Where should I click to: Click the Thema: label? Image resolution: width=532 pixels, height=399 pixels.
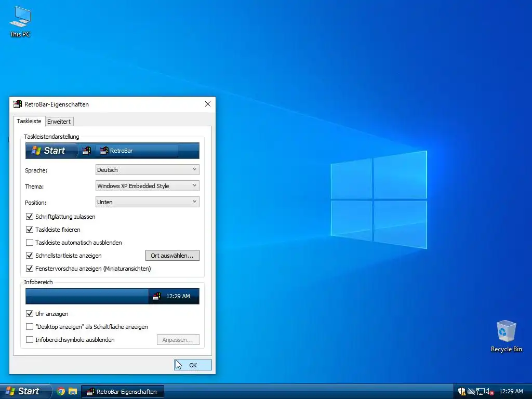click(x=34, y=187)
